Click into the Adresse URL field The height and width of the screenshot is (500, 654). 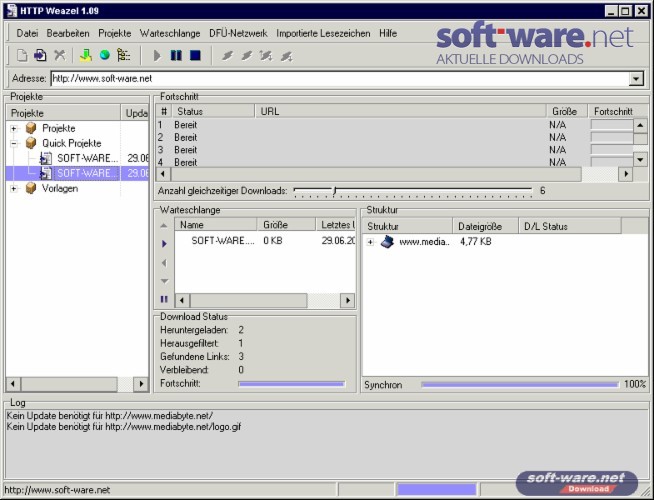pos(340,78)
